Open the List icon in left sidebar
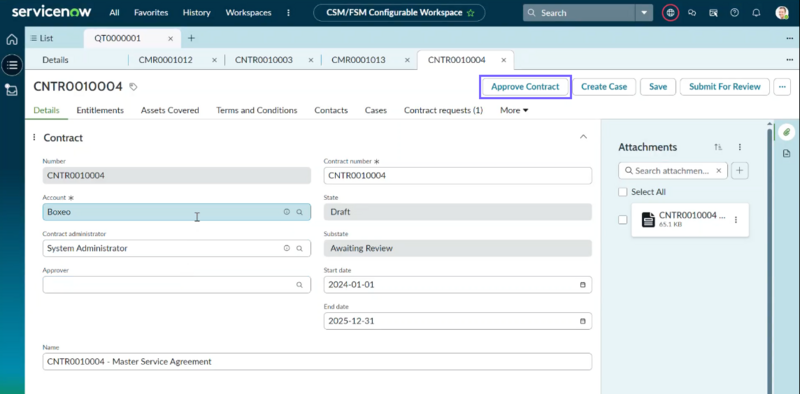The image size is (800, 394). [x=12, y=65]
